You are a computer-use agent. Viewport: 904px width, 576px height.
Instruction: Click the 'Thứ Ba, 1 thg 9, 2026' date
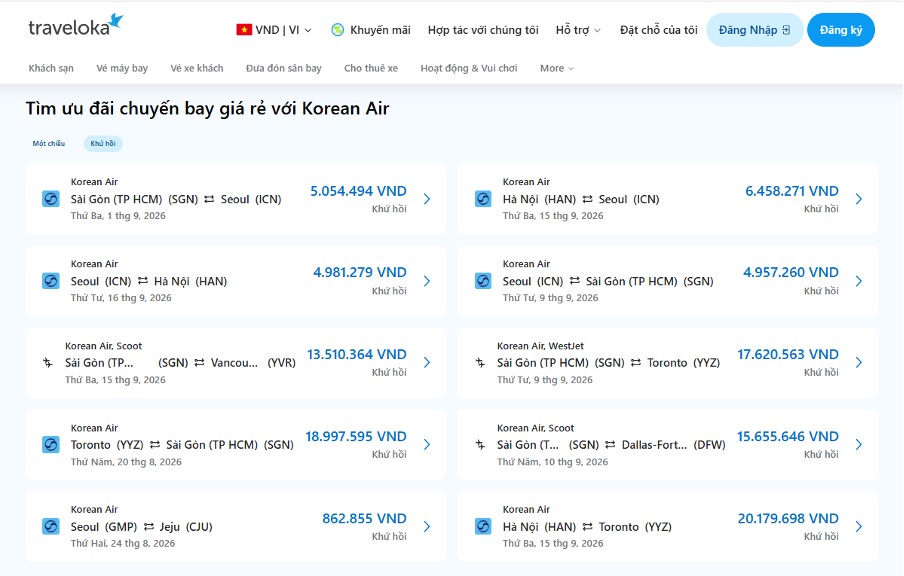tap(118, 216)
